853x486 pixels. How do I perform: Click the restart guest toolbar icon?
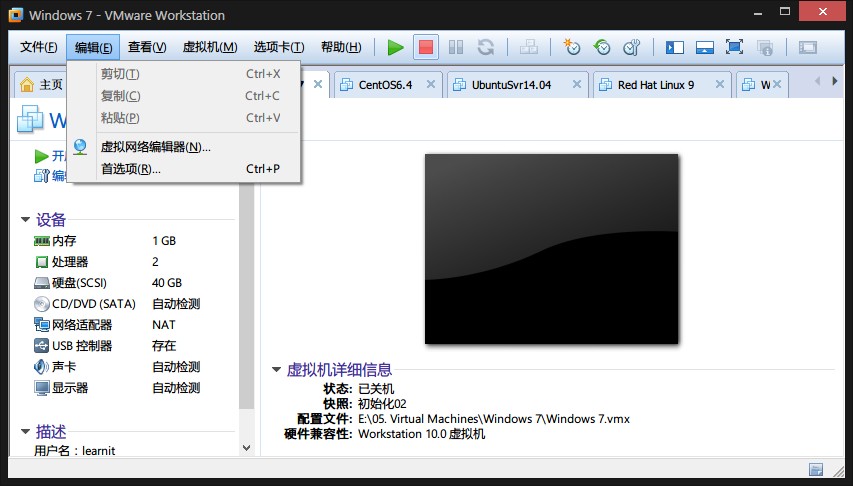tap(486, 47)
